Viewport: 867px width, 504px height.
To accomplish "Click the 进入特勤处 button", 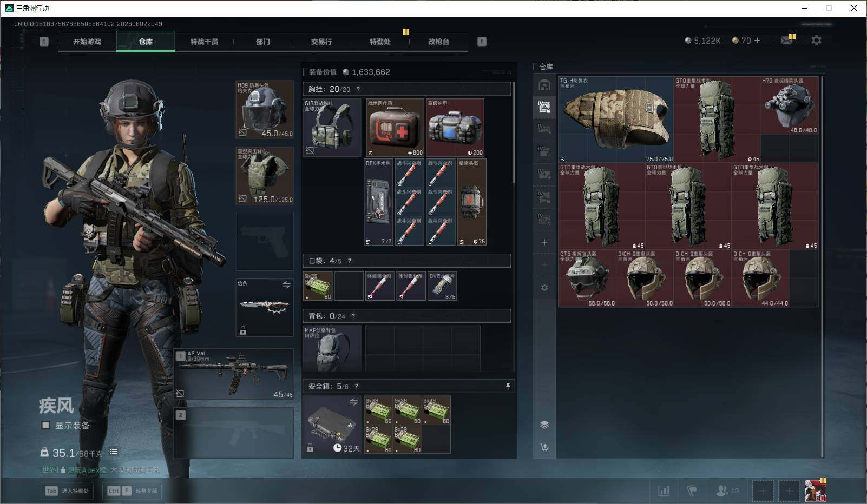I will (67, 491).
